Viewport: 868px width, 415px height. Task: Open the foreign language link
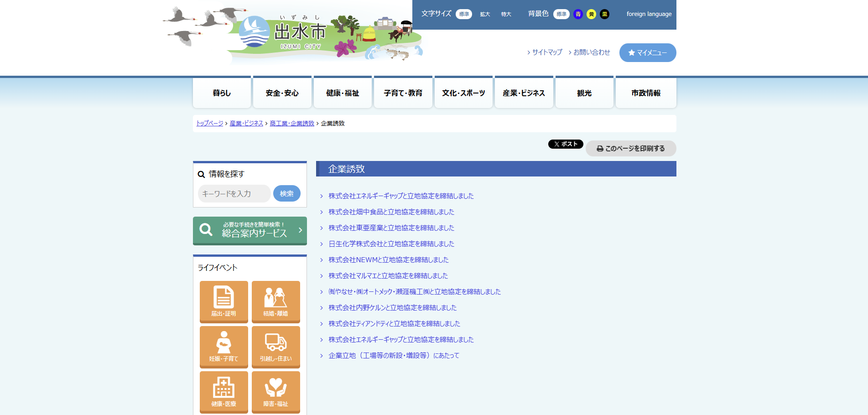click(649, 14)
